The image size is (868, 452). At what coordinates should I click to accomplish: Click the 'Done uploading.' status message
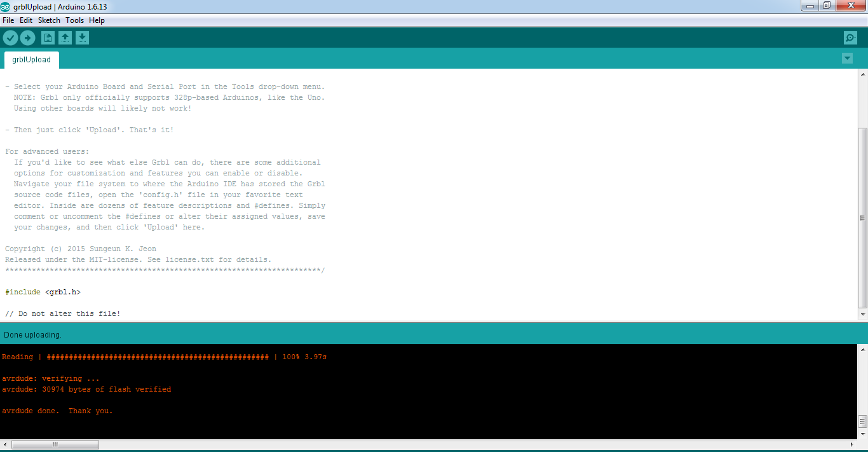point(32,334)
